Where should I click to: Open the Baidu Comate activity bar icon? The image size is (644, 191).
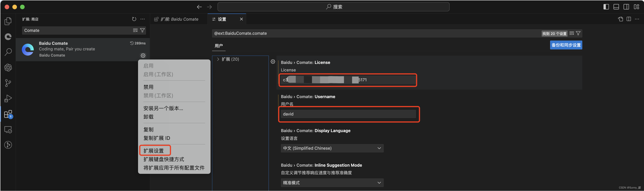point(8,37)
